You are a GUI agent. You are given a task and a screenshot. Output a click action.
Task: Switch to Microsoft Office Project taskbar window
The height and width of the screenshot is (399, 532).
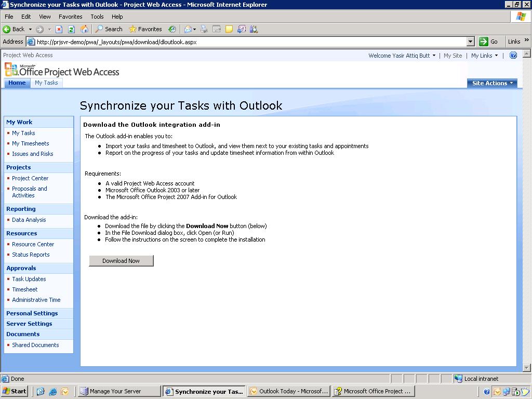click(374, 391)
